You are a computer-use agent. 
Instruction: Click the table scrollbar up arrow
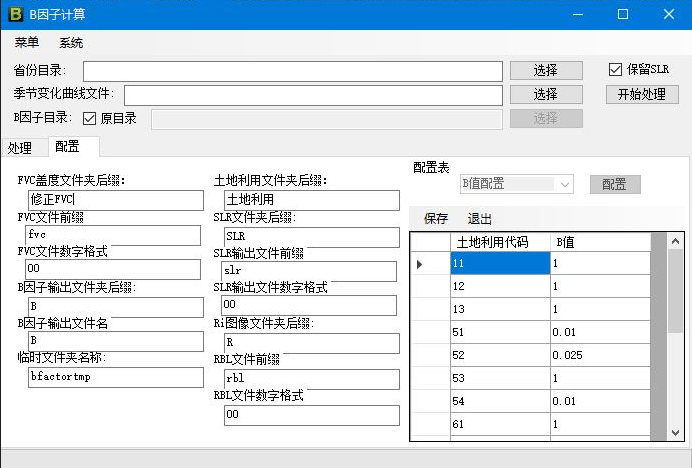675,241
